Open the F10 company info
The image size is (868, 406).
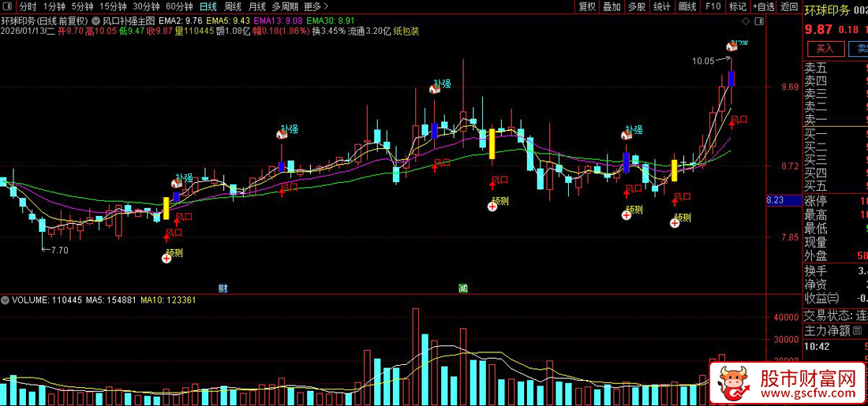click(713, 6)
